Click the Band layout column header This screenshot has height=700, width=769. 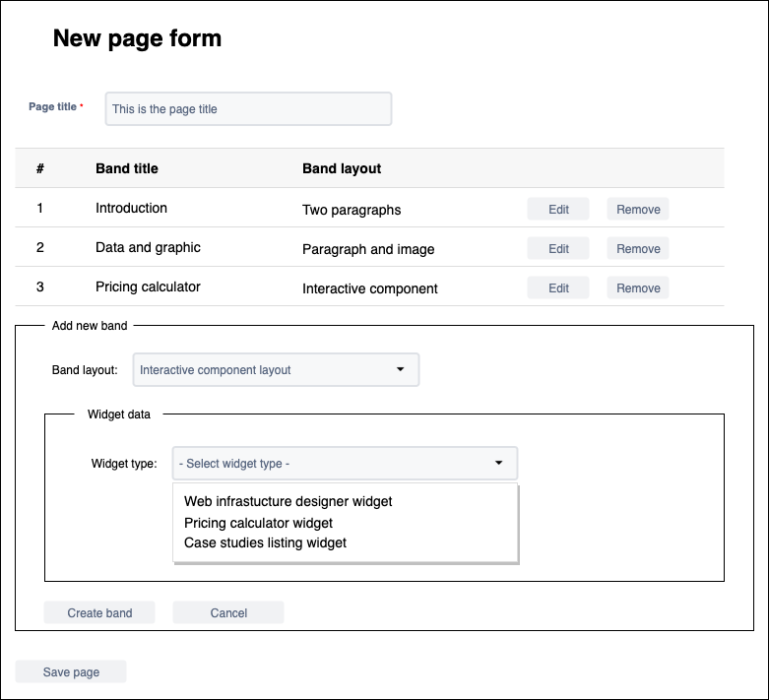click(x=342, y=168)
